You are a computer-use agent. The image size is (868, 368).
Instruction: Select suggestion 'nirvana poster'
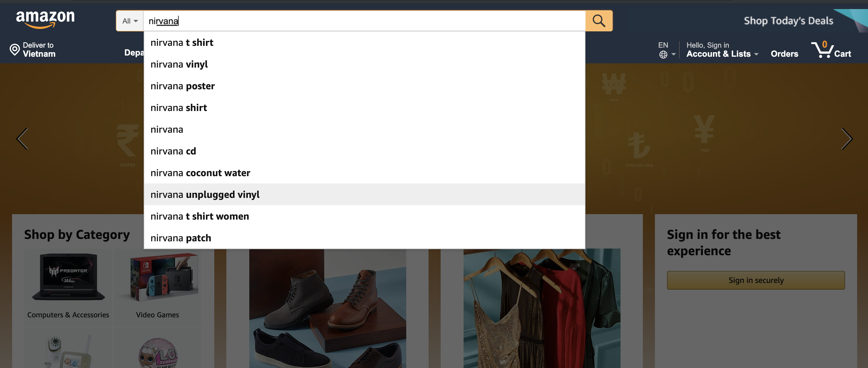[x=364, y=86]
